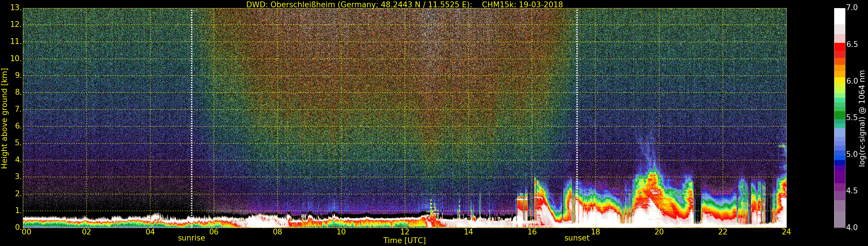Click the '10.' height tick label
Viewport: 868px width, 246px height.
(16, 58)
